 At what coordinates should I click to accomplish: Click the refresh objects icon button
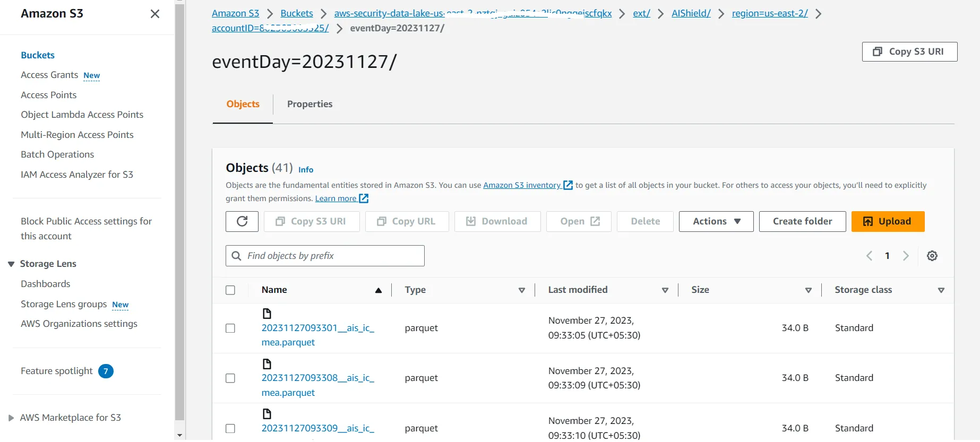[242, 221]
